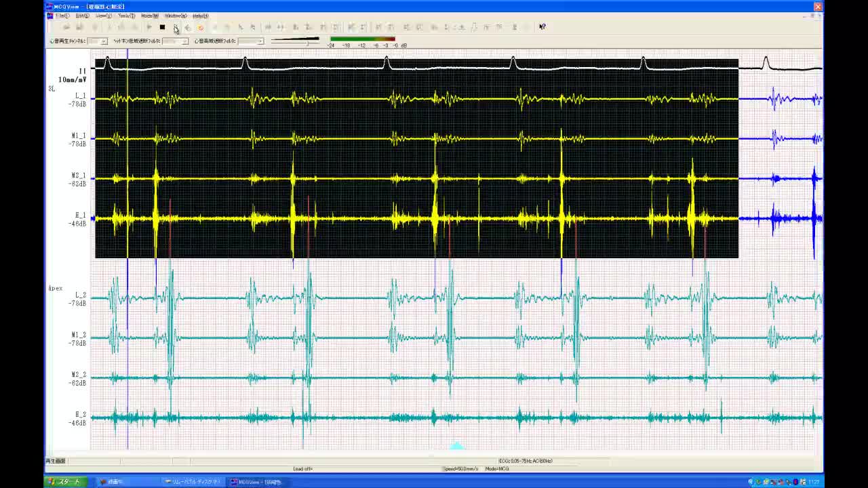Image resolution: width=868 pixels, height=488 pixels.
Task: Open the Tools menu
Action: [x=126, y=16]
